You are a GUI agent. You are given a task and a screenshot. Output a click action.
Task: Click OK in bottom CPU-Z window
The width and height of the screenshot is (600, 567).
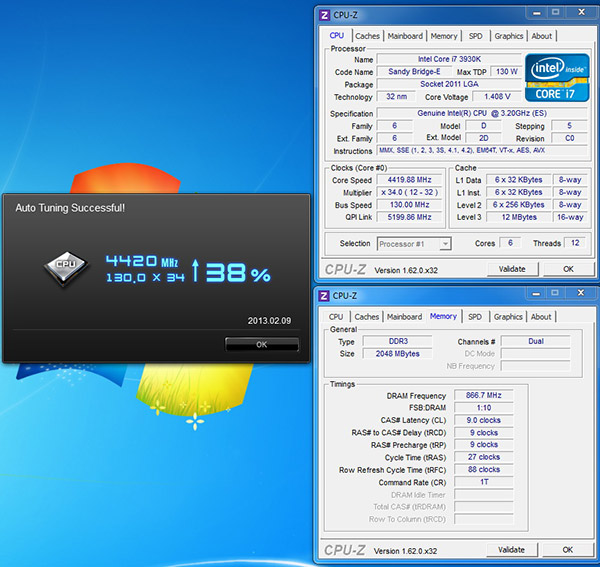[x=567, y=550]
